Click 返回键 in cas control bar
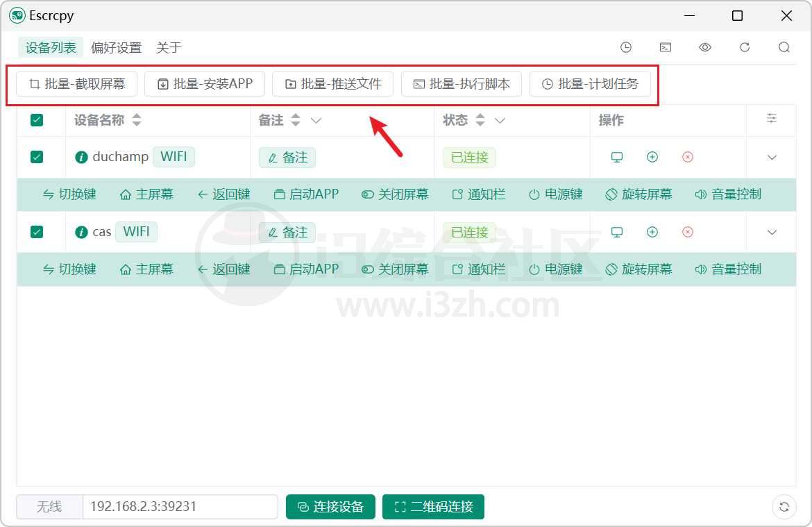This screenshot has height=527, width=812. tap(223, 269)
